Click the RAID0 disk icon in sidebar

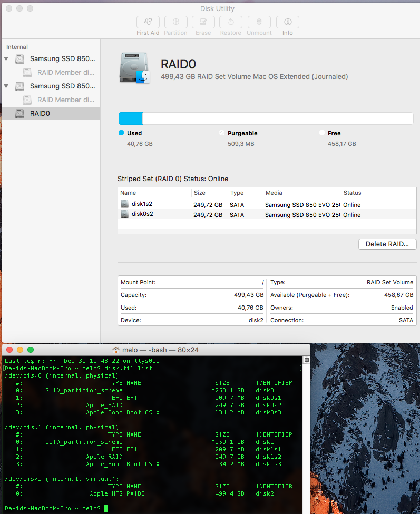tap(19, 113)
